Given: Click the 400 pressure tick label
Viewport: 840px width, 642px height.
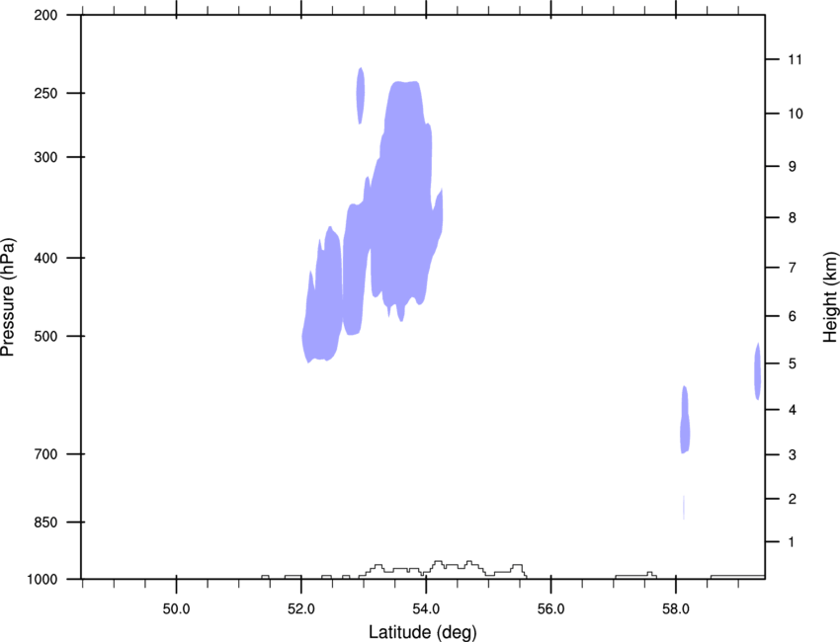Looking at the screenshot, I should [x=45, y=258].
